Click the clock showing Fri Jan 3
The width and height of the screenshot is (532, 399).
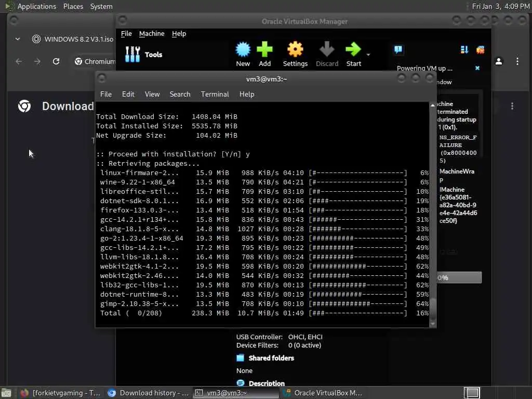(500, 6)
